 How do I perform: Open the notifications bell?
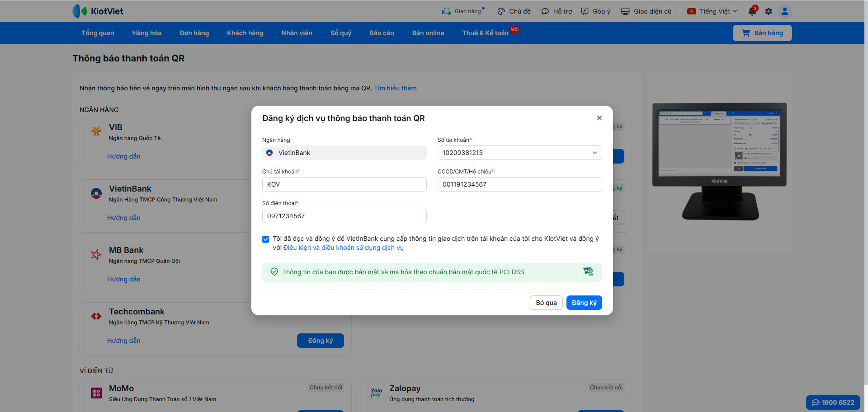752,11
